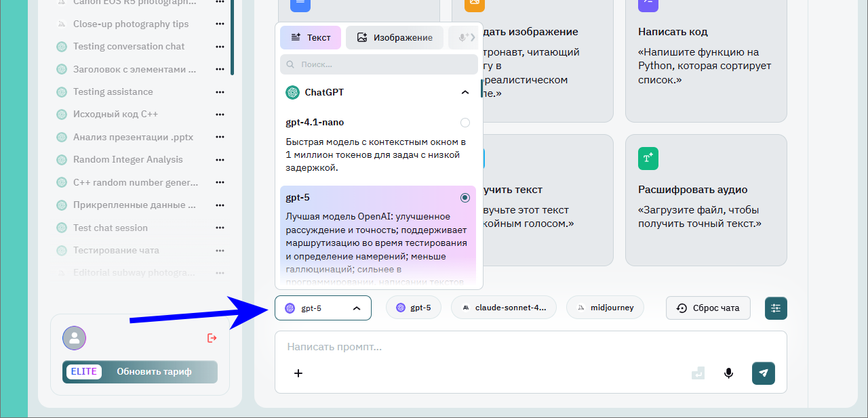Open options menu for Testing conversation chat

(220, 47)
